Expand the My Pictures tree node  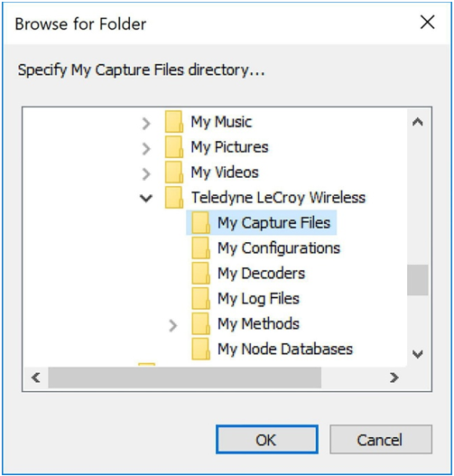(146, 148)
